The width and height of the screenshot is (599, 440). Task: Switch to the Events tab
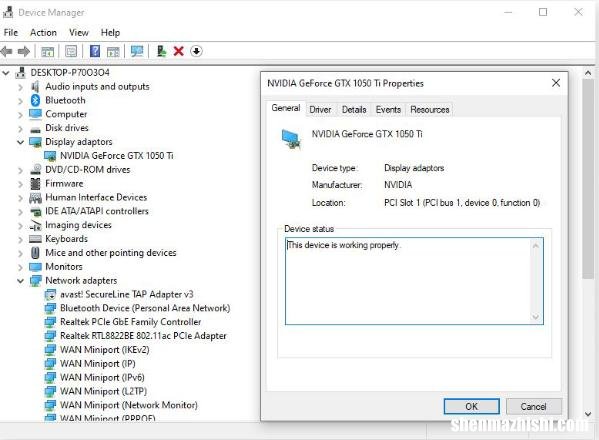(388, 110)
